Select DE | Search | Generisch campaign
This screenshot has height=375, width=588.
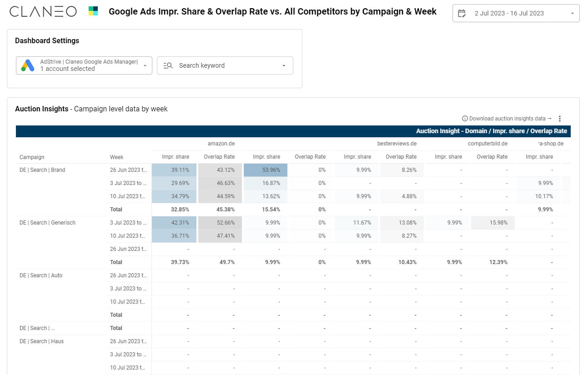[x=47, y=223]
